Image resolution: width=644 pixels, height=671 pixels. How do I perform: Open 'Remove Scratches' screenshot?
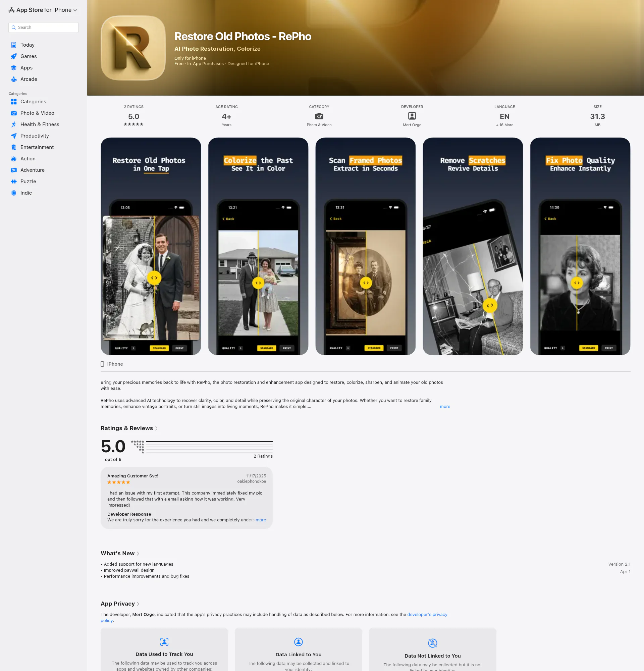pos(473,246)
